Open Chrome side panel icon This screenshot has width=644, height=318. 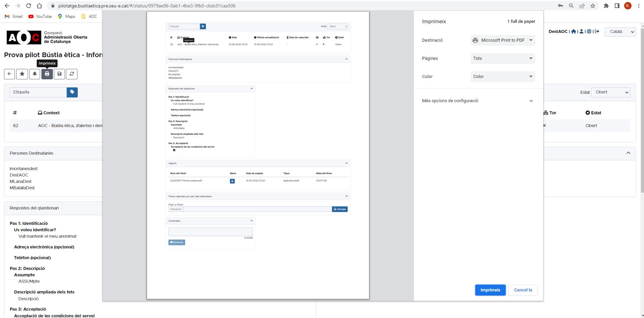tap(617, 6)
